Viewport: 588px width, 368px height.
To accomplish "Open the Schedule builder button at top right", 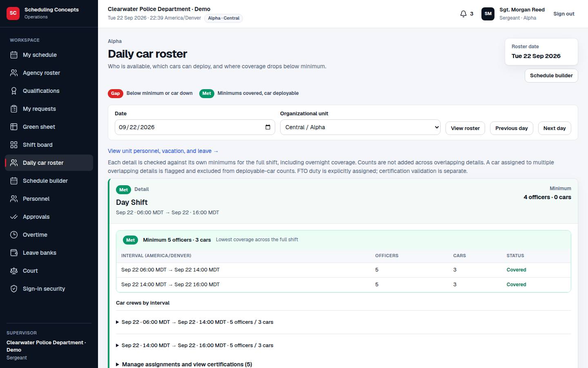I will pos(551,76).
